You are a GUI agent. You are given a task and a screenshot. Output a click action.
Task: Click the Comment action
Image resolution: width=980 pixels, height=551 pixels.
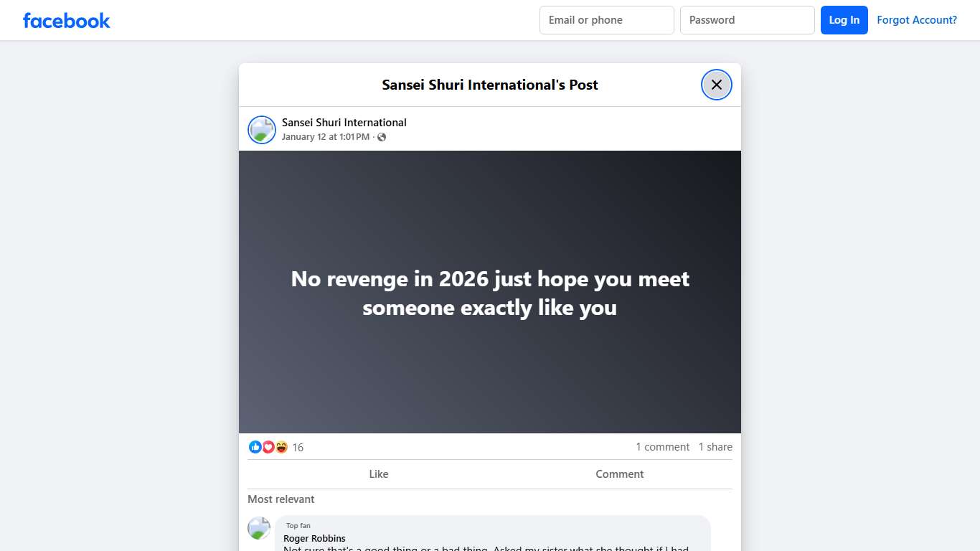point(619,474)
